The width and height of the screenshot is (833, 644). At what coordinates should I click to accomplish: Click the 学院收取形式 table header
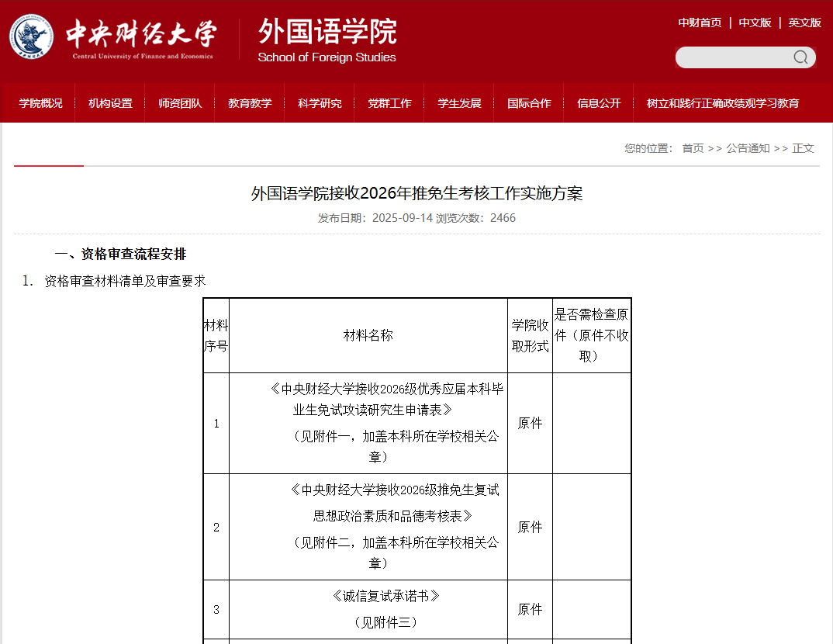(x=531, y=335)
